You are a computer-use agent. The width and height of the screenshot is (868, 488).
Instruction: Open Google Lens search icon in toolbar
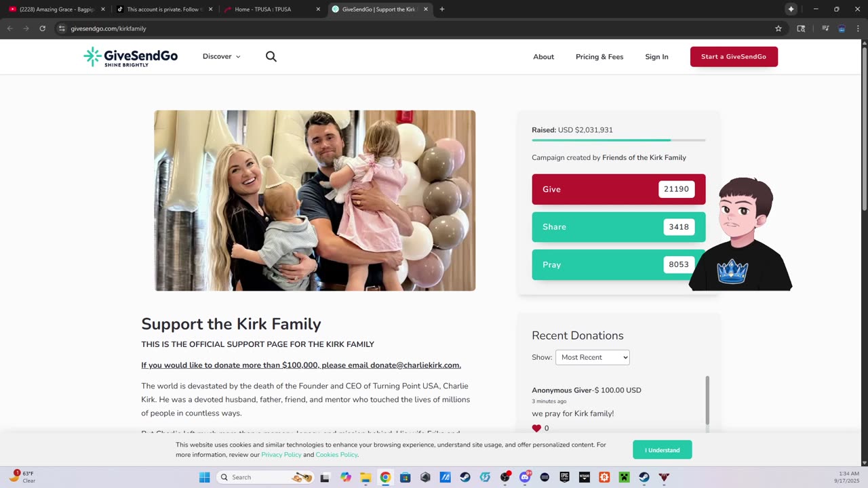click(801, 28)
